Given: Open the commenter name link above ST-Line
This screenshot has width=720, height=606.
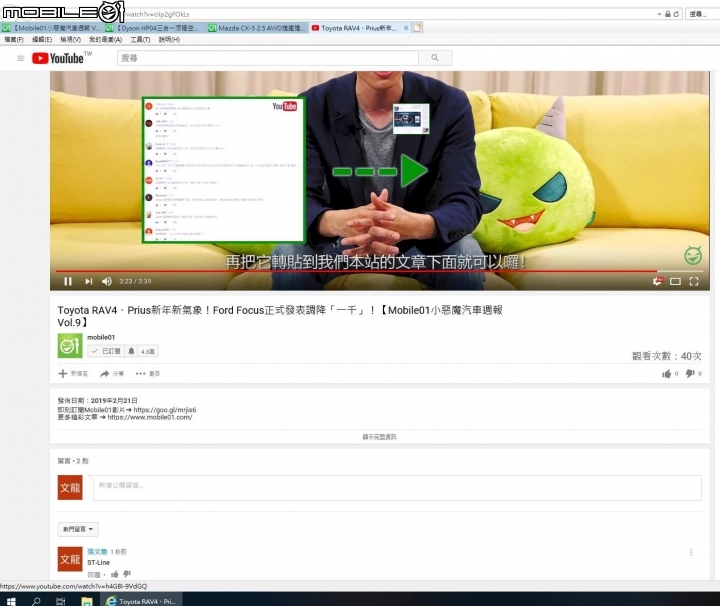Looking at the screenshot, I should pos(97,551).
